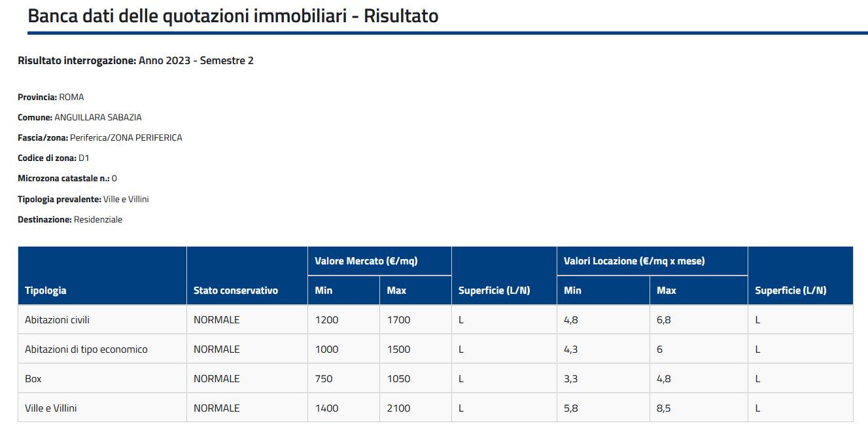Select the Abitazioni civili row label
The width and height of the screenshot is (868, 428).
[57, 320]
